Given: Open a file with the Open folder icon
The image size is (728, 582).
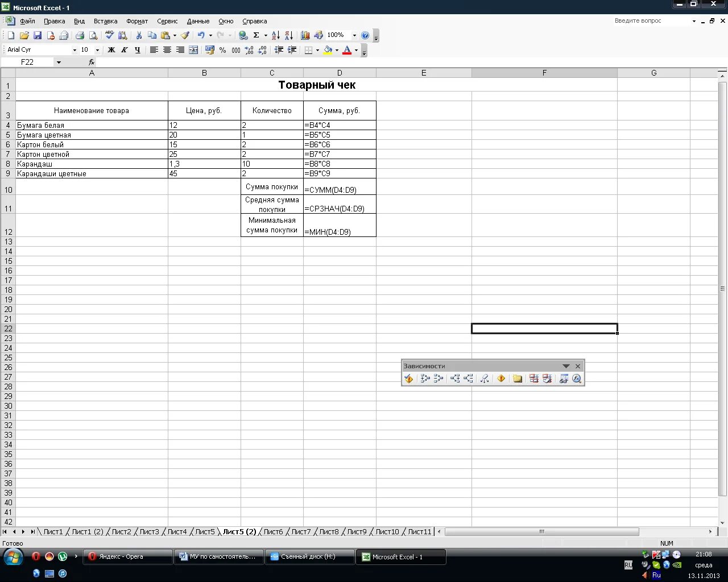Looking at the screenshot, I should point(24,35).
